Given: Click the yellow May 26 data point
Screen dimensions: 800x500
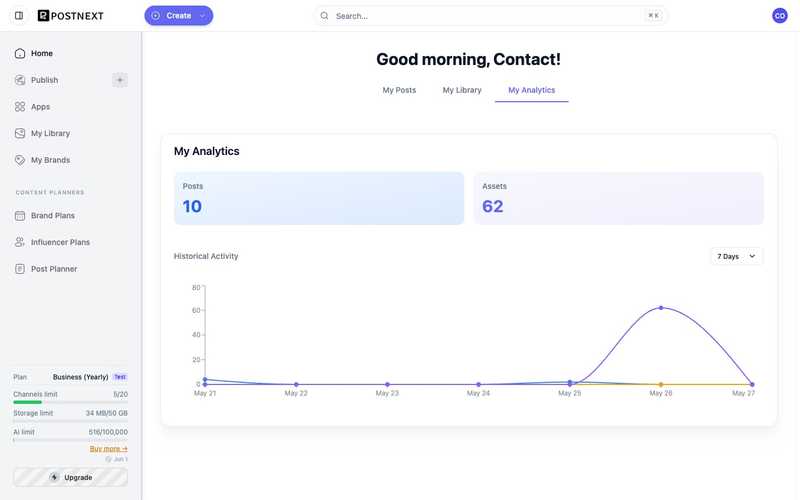Looking at the screenshot, I should pos(661,385).
